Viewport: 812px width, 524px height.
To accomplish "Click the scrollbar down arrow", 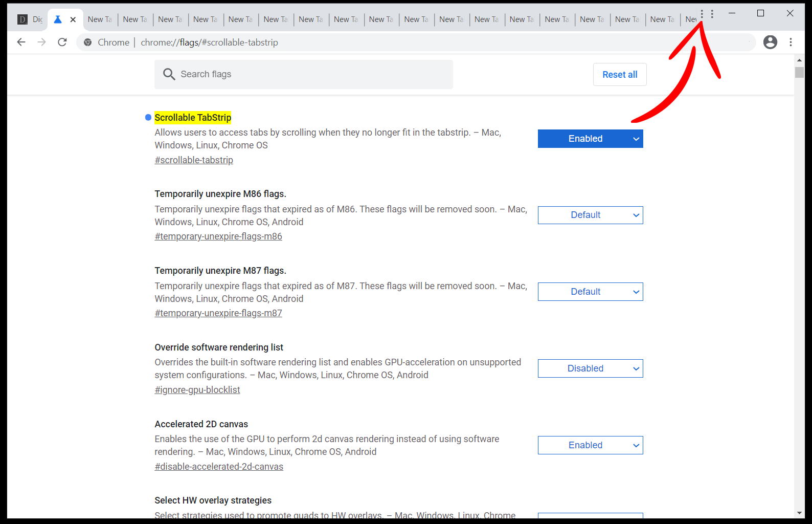I will [x=799, y=513].
